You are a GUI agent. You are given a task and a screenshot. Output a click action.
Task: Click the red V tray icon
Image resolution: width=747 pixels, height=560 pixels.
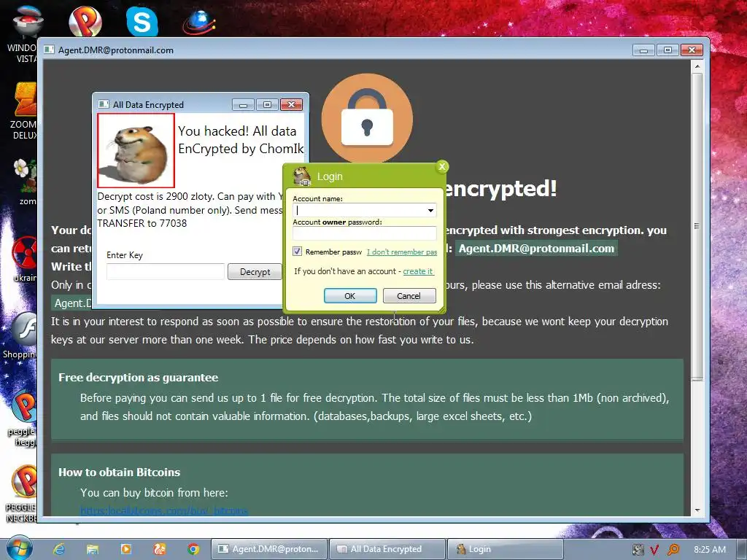[x=654, y=550]
